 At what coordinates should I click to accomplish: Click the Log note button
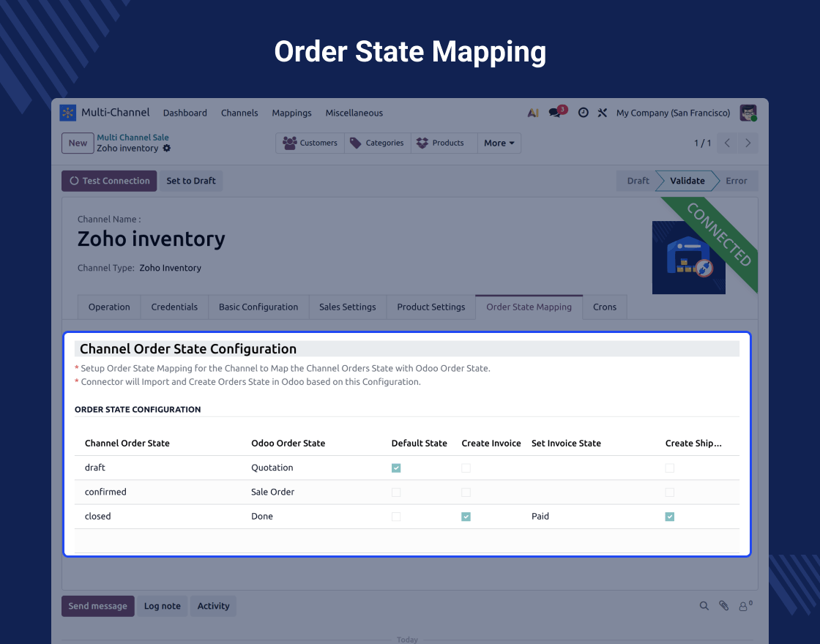tap(162, 606)
